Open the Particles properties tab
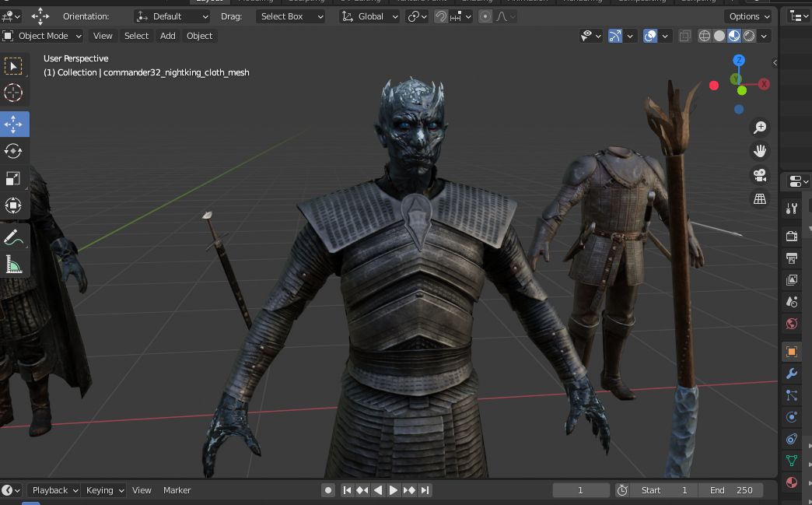Image resolution: width=812 pixels, height=505 pixels. [x=792, y=395]
